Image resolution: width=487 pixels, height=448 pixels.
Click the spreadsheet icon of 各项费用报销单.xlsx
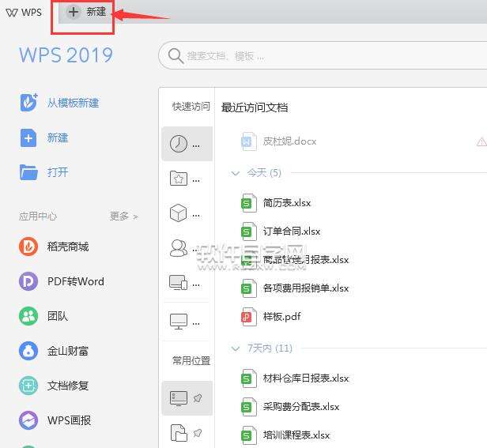pyautogui.click(x=249, y=288)
